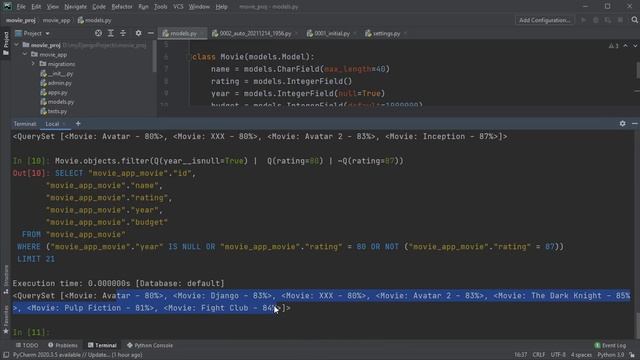Image resolution: width=640 pixels, height=360 pixels.
Task: Open the Event Log
Action: point(610,345)
